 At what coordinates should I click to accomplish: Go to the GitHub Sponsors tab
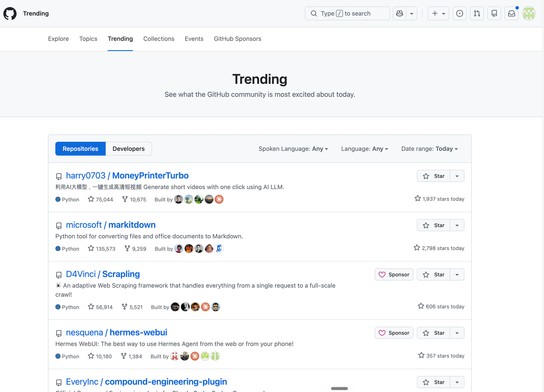coord(237,39)
